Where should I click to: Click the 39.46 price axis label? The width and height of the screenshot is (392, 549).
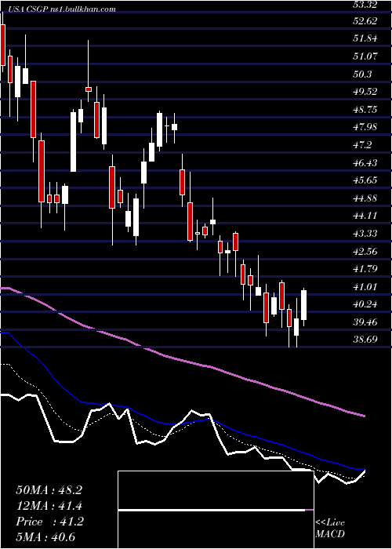pos(365,322)
